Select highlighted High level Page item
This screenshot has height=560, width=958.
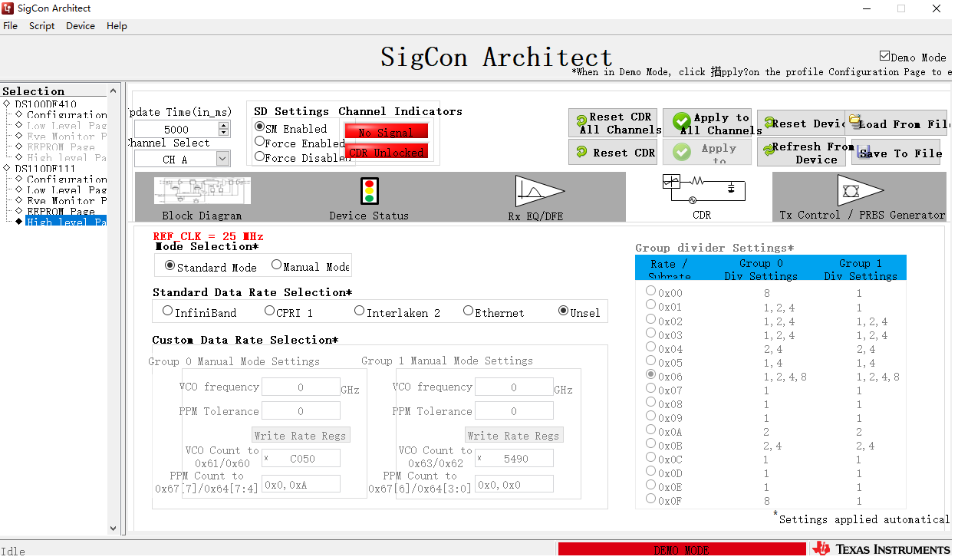coord(66,221)
